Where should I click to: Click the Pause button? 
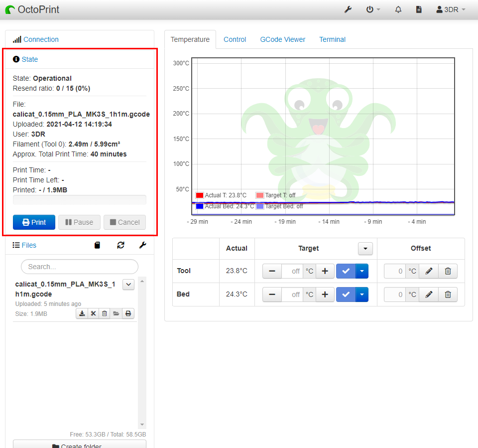(x=79, y=222)
